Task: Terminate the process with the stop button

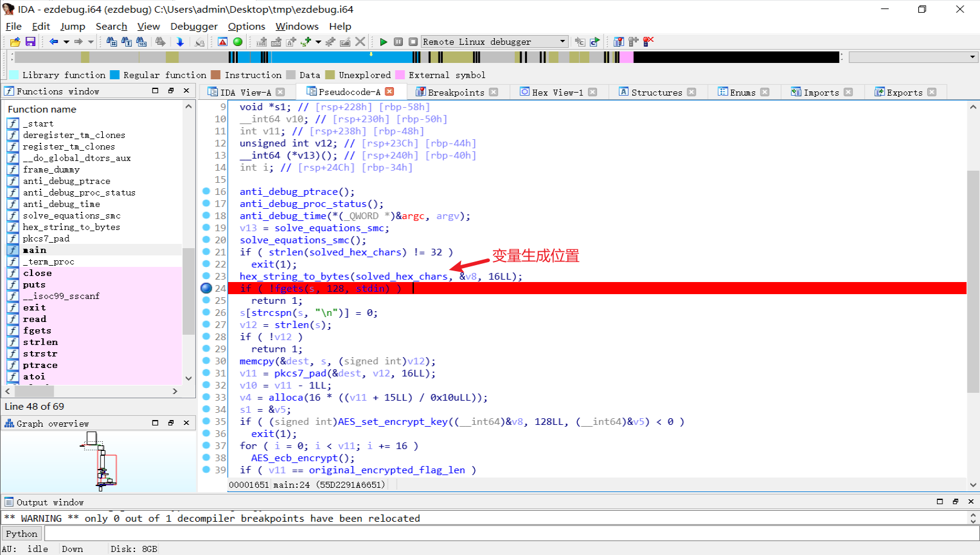Action: coord(413,42)
